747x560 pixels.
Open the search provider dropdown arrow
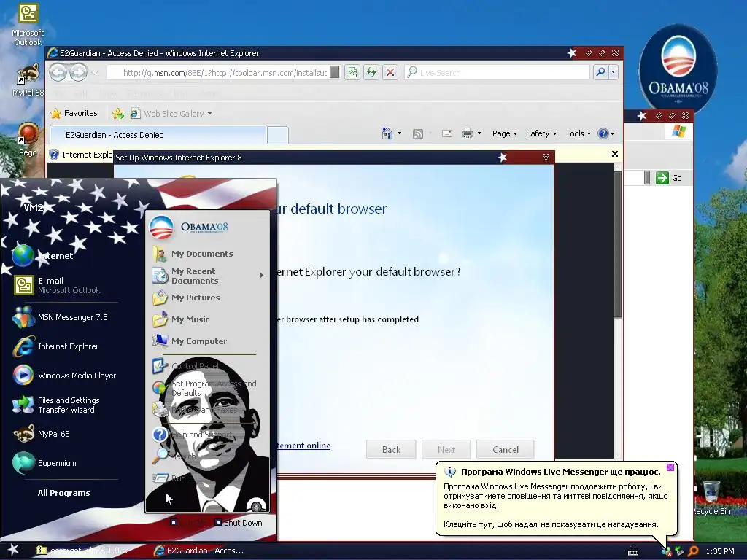pos(613,72)
